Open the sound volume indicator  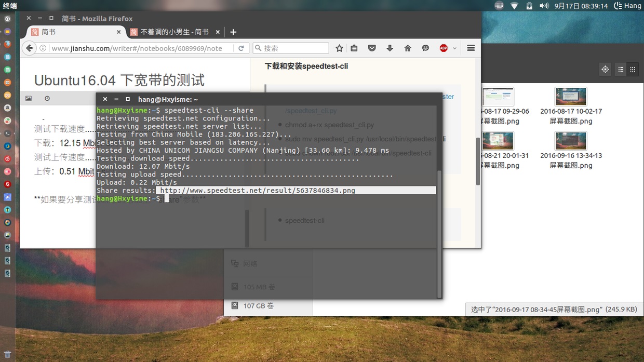(x=544, y=6)
